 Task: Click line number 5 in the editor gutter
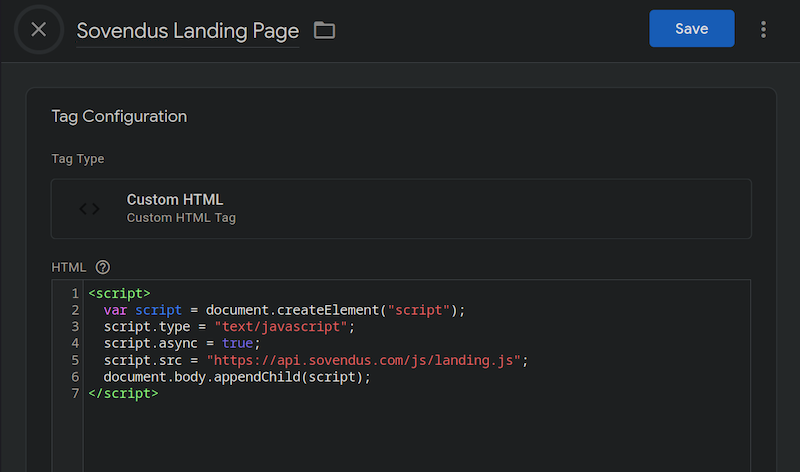click(75, 360)
